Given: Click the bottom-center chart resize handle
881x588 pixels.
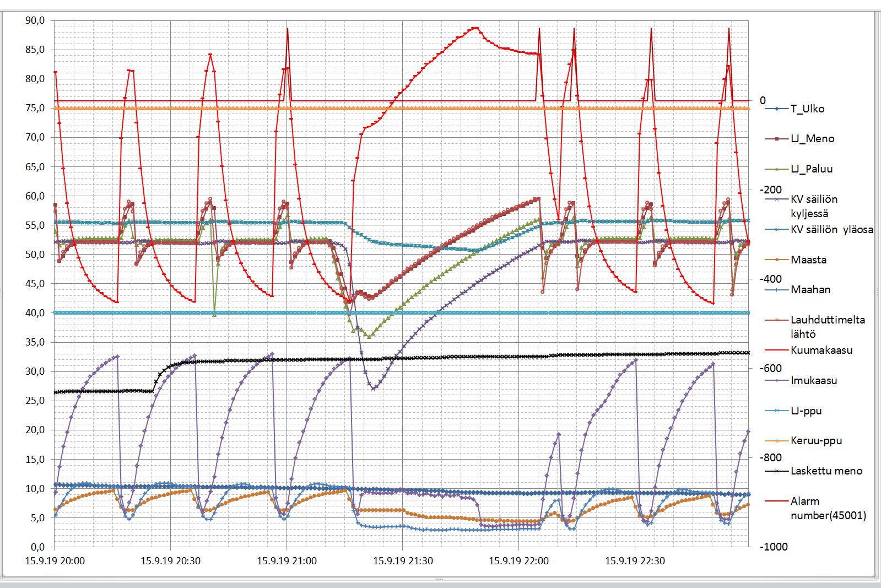Looking at the screenshot, I should (439, 579).
